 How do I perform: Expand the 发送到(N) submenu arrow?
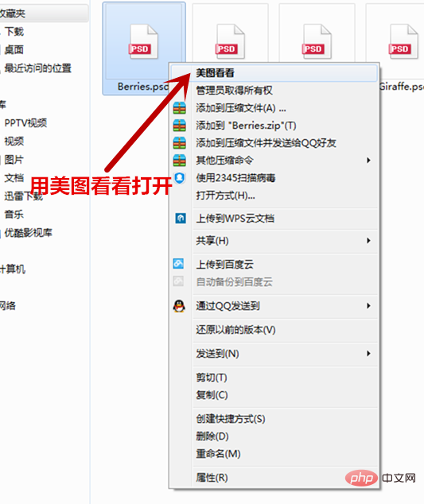[x=368, y=354]
